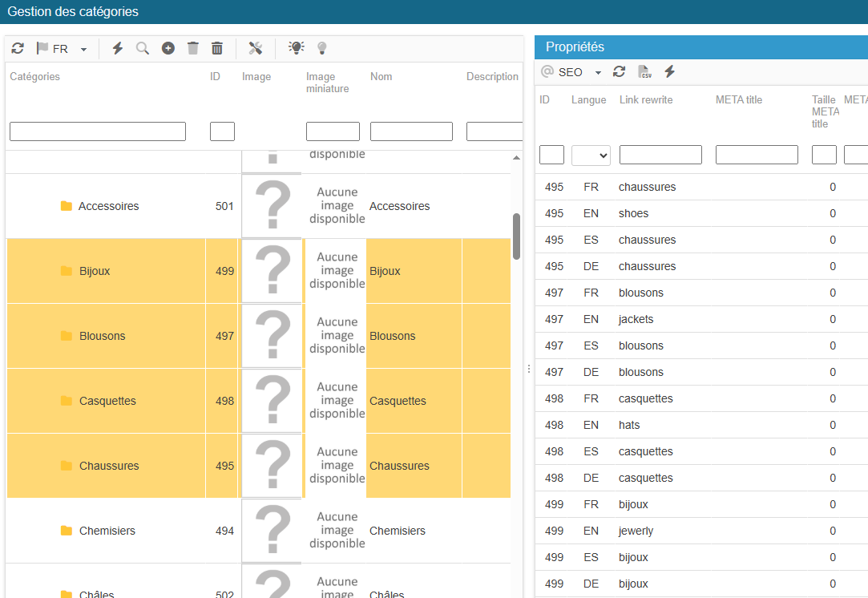Select the Casquettes category row
The width and height of the screenshot is (868, 598).
259,400
